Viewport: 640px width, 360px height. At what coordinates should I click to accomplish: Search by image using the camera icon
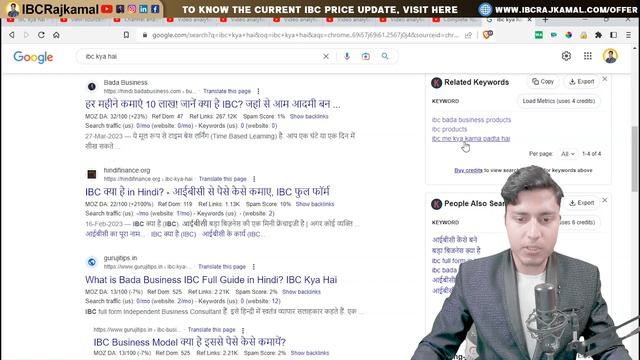[x=366, y=56]
